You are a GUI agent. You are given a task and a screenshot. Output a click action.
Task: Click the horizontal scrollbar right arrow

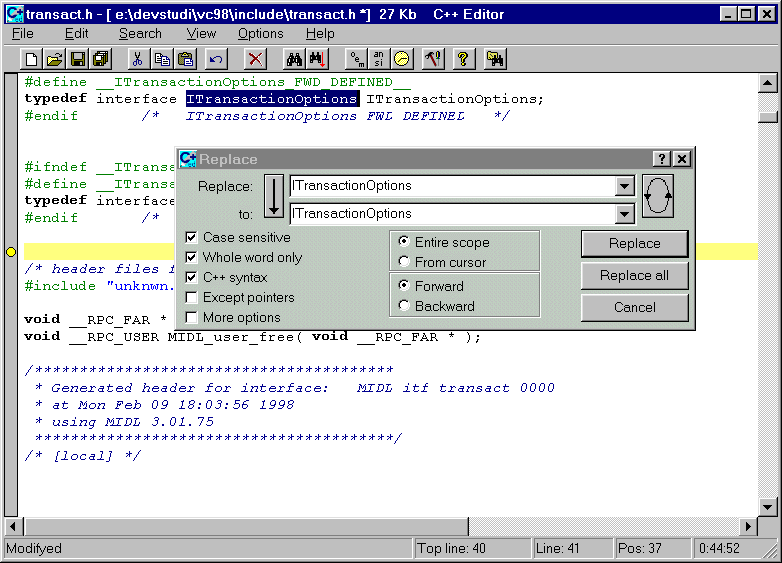coord(748,527)
